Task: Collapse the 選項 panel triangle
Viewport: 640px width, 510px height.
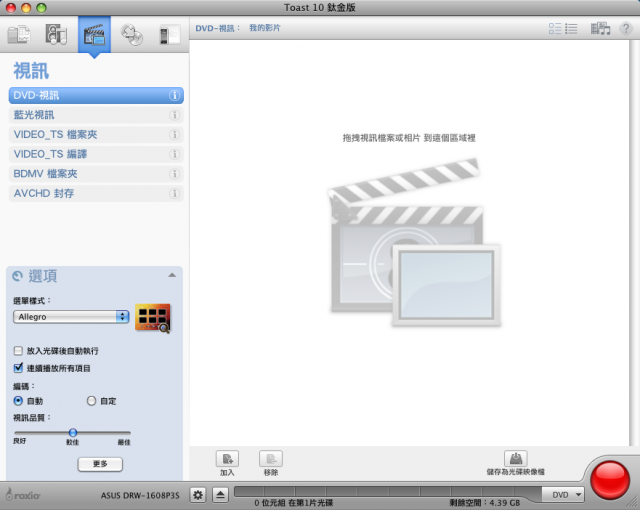Action: click(x=172, y=275)
